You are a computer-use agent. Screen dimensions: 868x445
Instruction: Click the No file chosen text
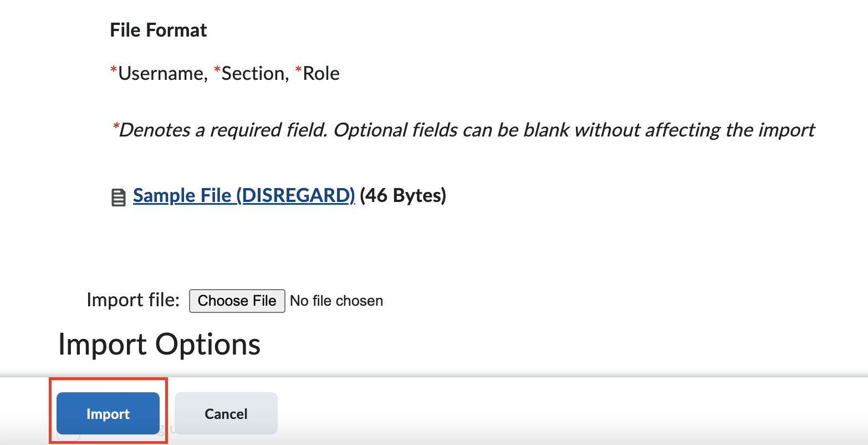(336, 301)
